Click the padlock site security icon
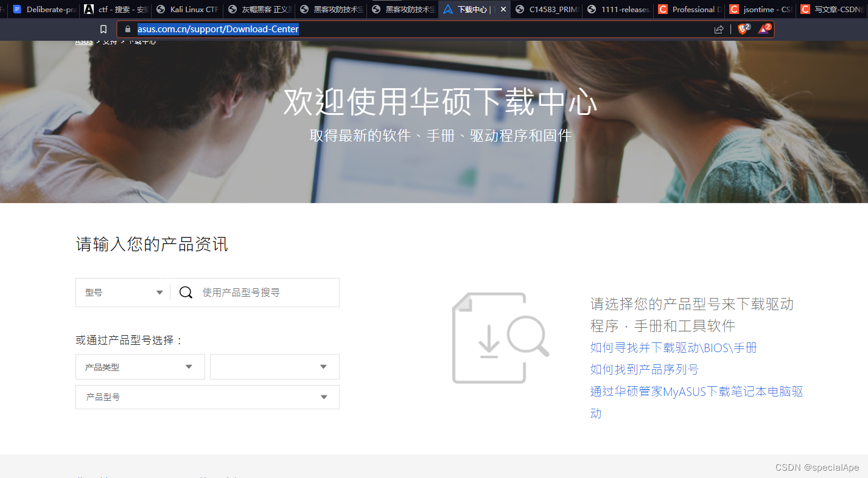 (x=127, y=29)
